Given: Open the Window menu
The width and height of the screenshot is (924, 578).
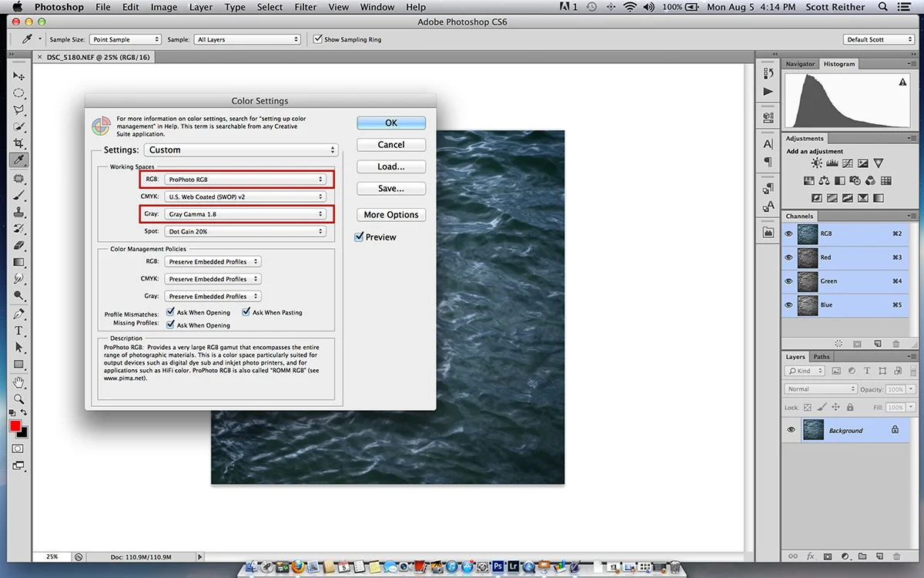Looking at the screenshot, I should 377,7.
